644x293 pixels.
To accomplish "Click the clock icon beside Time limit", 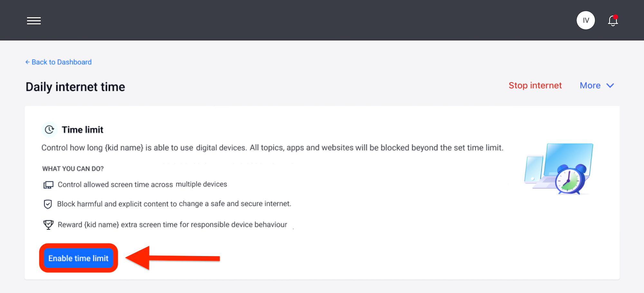I will [49, 129].
